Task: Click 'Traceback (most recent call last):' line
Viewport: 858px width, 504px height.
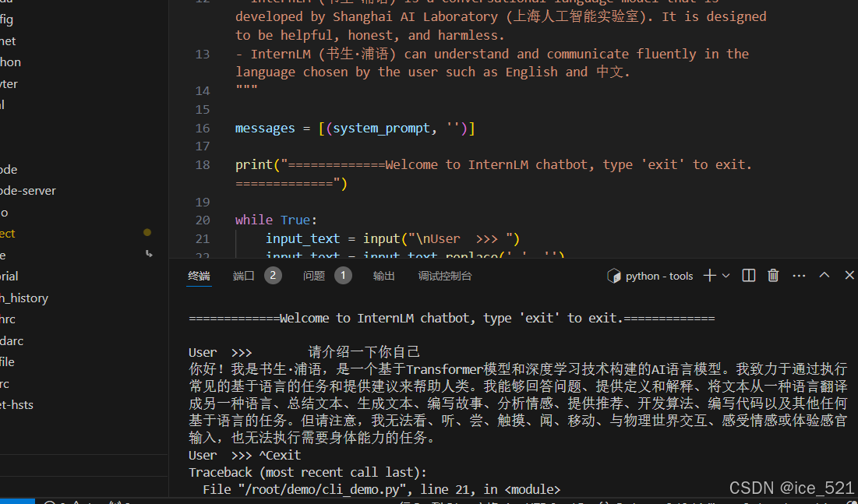Action: click(308, 472)
